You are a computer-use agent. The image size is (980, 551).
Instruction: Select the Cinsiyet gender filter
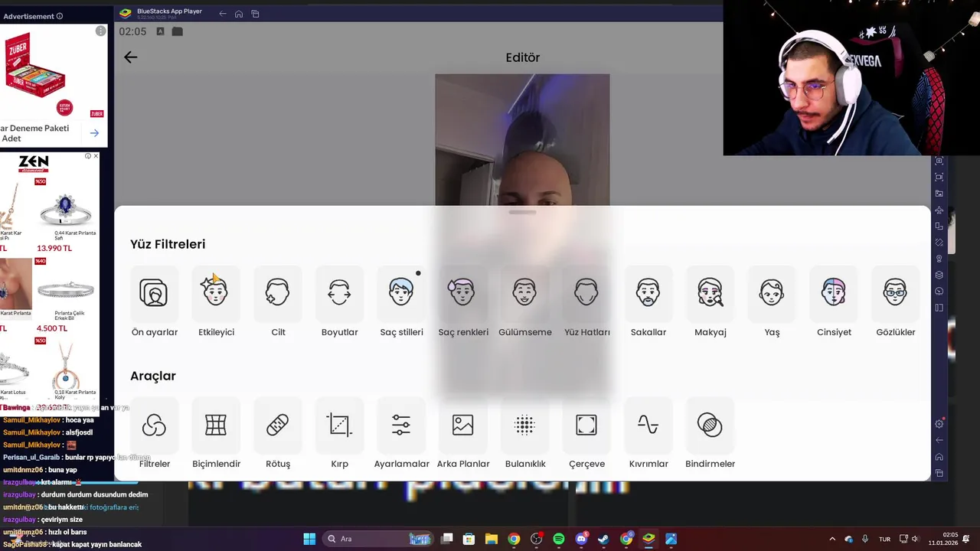pos(834,302)
